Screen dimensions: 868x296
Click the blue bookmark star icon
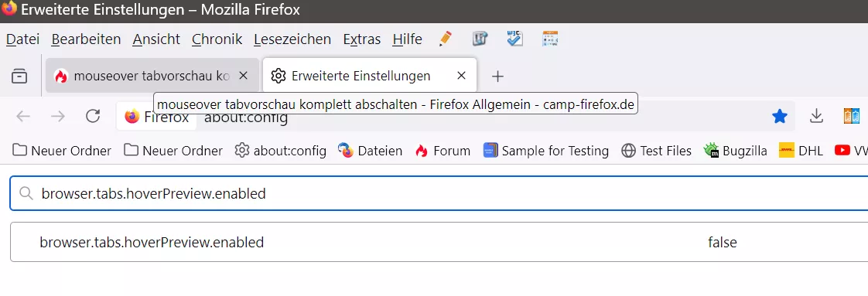(780, 116)
